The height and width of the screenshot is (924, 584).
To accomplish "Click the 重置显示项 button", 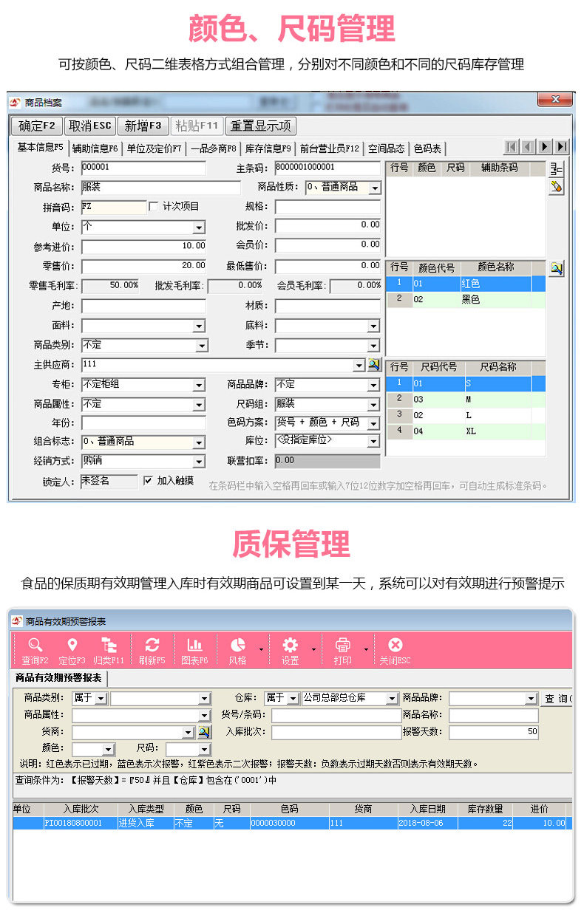I will 260,126.
